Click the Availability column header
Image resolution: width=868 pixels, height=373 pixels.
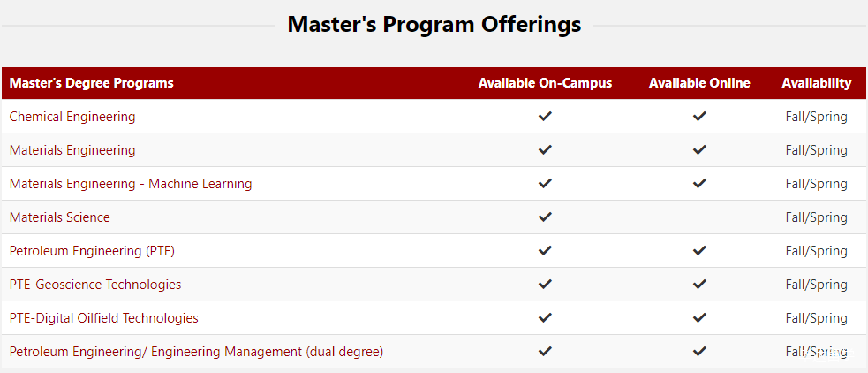click(x=816, y=83)
